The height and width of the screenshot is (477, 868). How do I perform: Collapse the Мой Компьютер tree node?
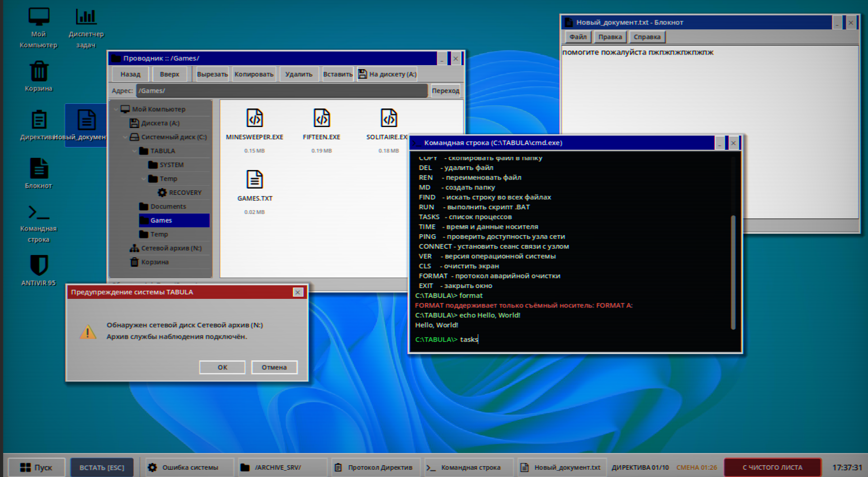click(x=117, y=109)
